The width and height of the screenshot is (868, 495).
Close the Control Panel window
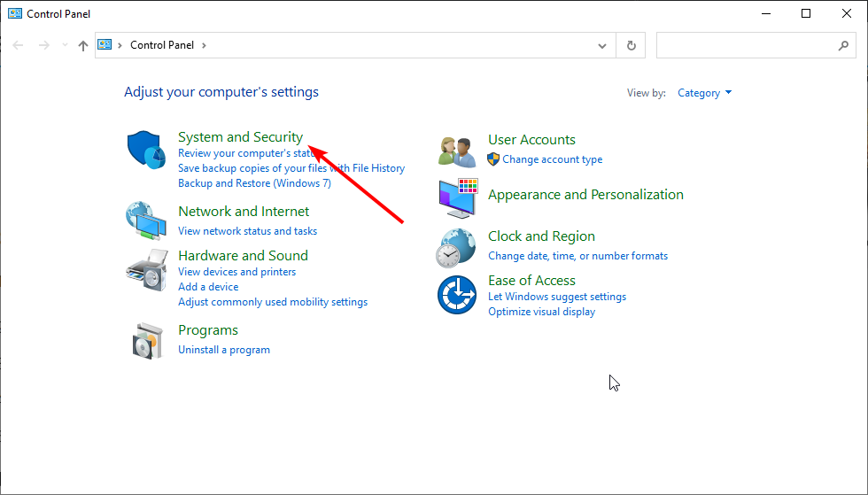click(x=847, y=14)
